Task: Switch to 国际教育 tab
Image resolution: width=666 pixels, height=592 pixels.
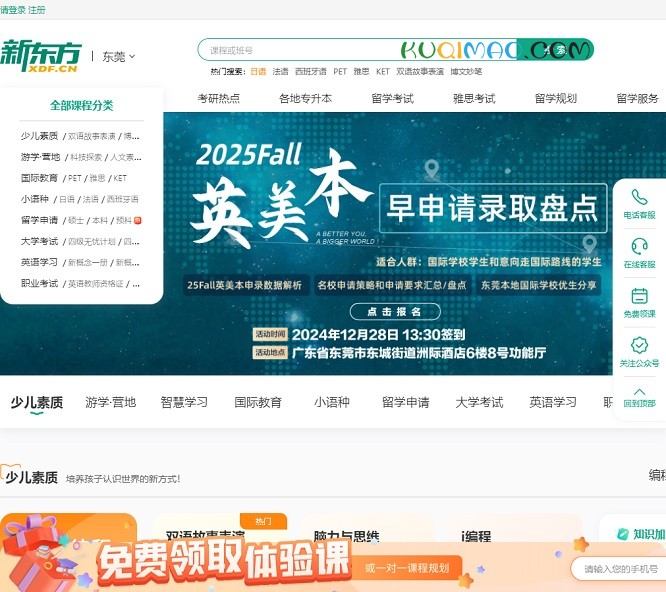Action: 258,402
